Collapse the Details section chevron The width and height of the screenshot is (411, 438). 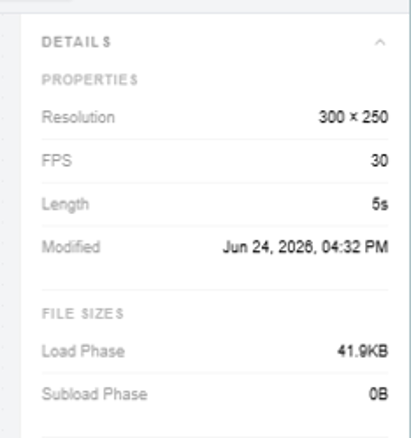[x=380, y=42]
